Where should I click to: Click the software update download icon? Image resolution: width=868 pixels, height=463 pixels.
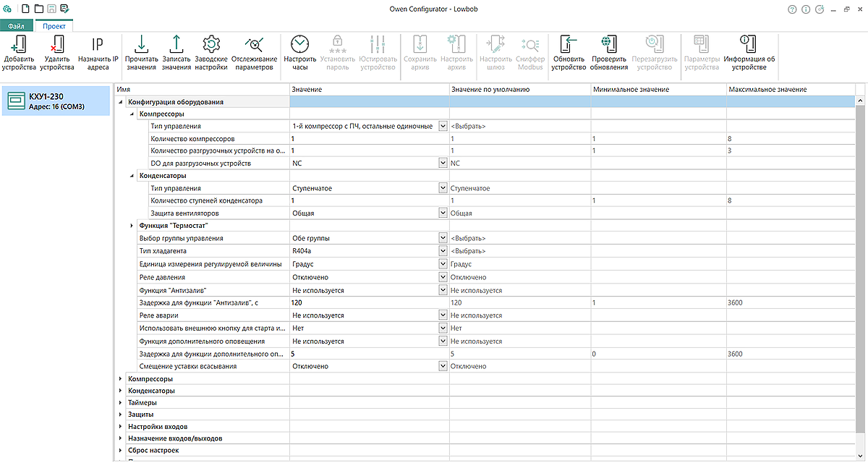coord(820,9)
